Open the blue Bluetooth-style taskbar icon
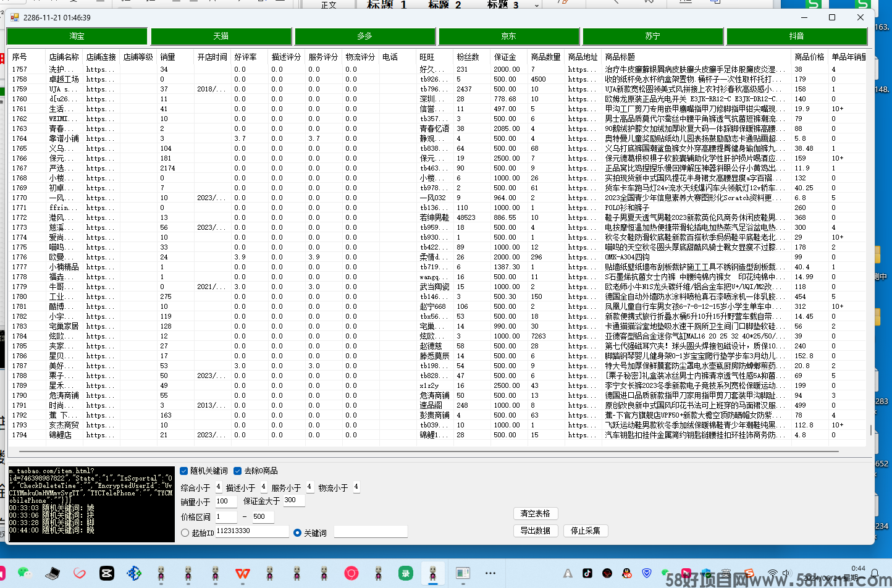Viewport: 892px width, 588px height. pyautogui.click(x=133, y=573)
